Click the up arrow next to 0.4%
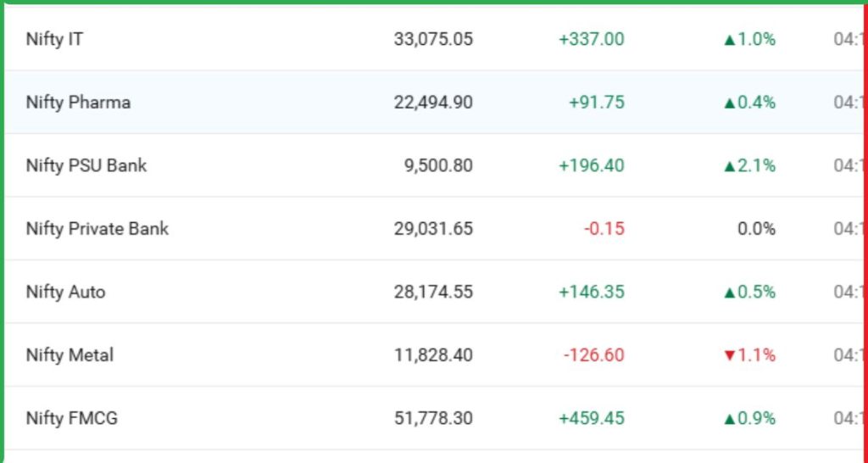868x463 pixels. pyautogui.click(x=729, y=103)
